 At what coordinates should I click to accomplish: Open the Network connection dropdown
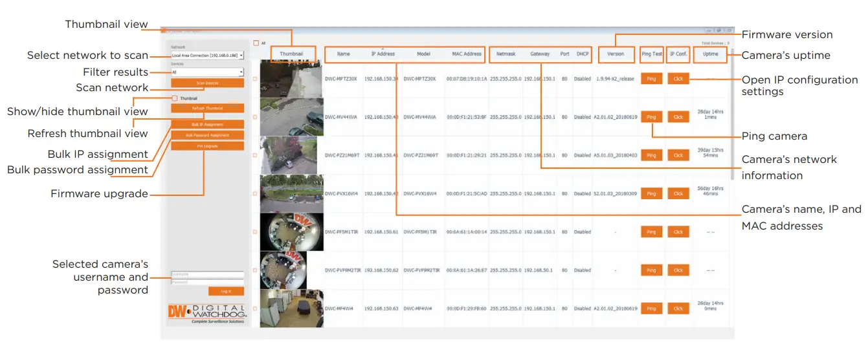click(207, 56)
